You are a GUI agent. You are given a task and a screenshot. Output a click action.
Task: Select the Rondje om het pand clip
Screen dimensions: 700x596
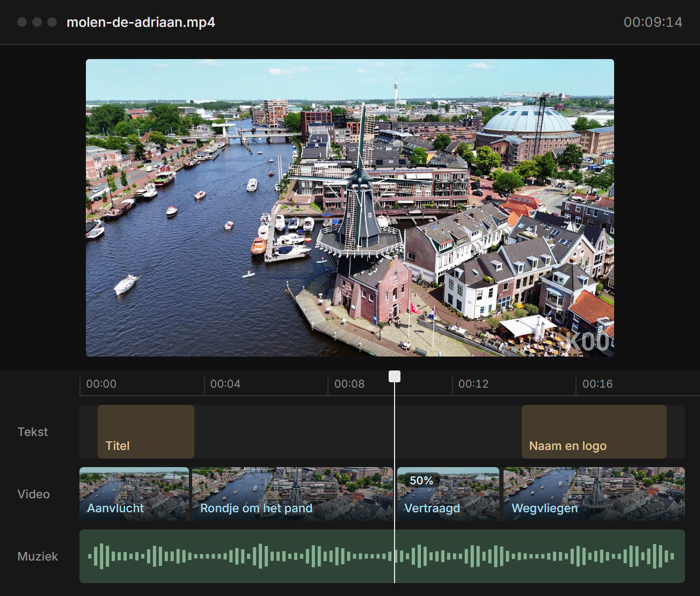coord(293,494)
